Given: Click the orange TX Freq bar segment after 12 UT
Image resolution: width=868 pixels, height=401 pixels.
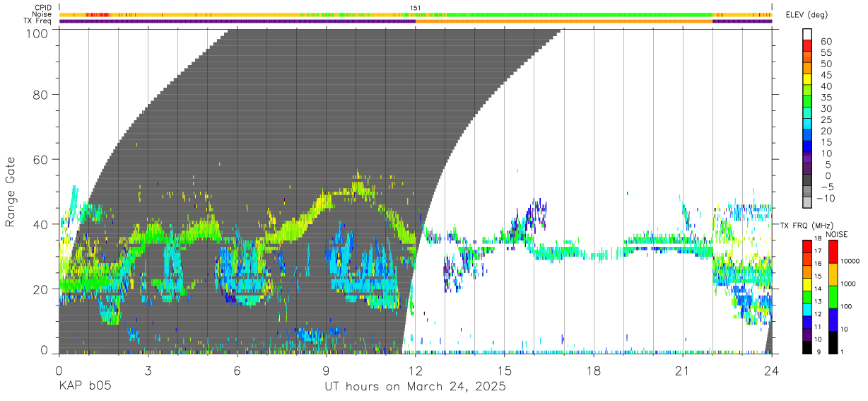Looking at the screenshot, I should coord(564,21).
